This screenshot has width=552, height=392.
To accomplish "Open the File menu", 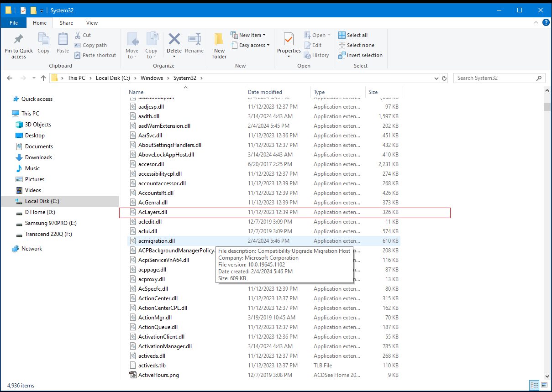I will point(14,23).
